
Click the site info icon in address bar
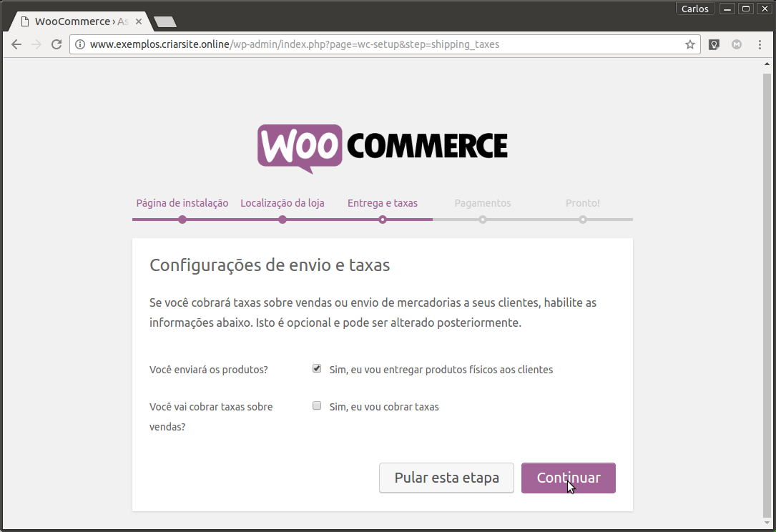[x=80, y=44]
